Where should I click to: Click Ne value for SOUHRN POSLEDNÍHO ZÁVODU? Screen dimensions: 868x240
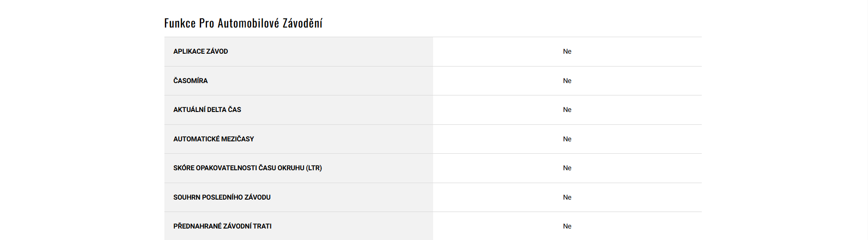[x=567, y=197]
